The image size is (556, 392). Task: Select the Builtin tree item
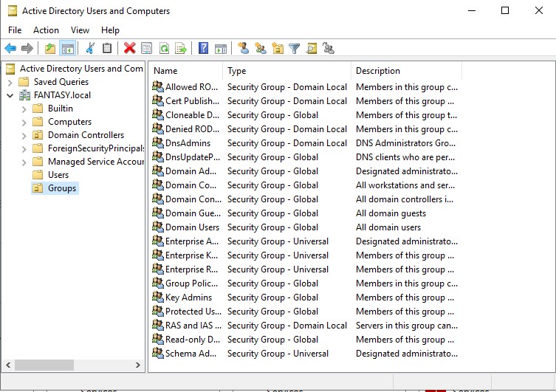click(x=61, y=109)
